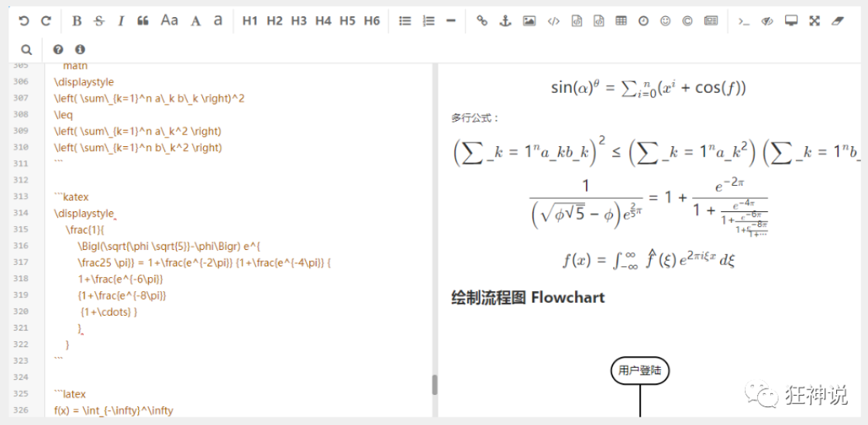Click the f(x) integral formula in preview
Screen dimensions: 868x425
648,260
